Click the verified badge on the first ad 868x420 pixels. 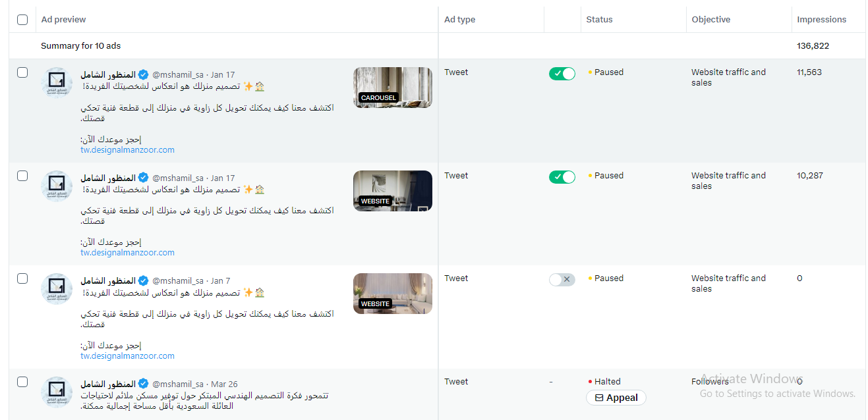point(144,75)
